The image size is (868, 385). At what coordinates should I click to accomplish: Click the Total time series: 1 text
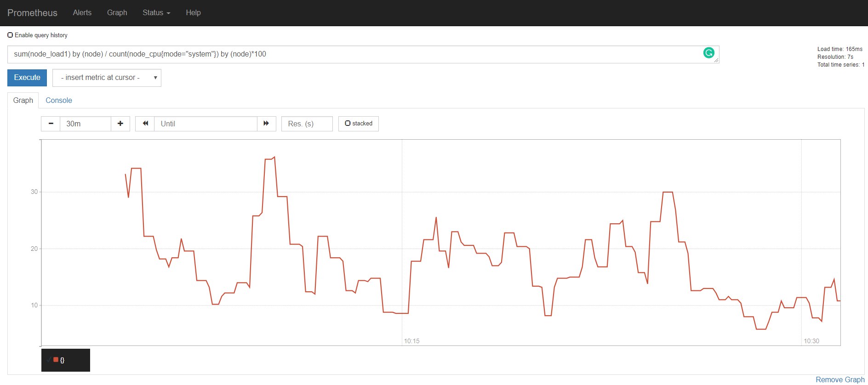[841, 65]
